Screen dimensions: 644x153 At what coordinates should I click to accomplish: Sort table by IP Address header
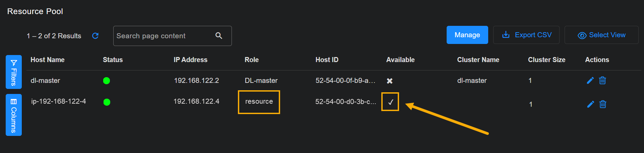190,60
